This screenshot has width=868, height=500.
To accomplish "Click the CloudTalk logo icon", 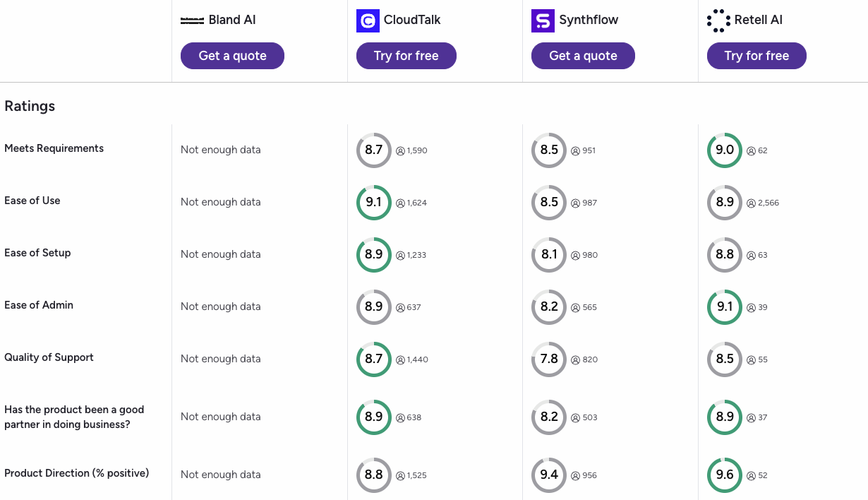I will click(x=368, y=20).
